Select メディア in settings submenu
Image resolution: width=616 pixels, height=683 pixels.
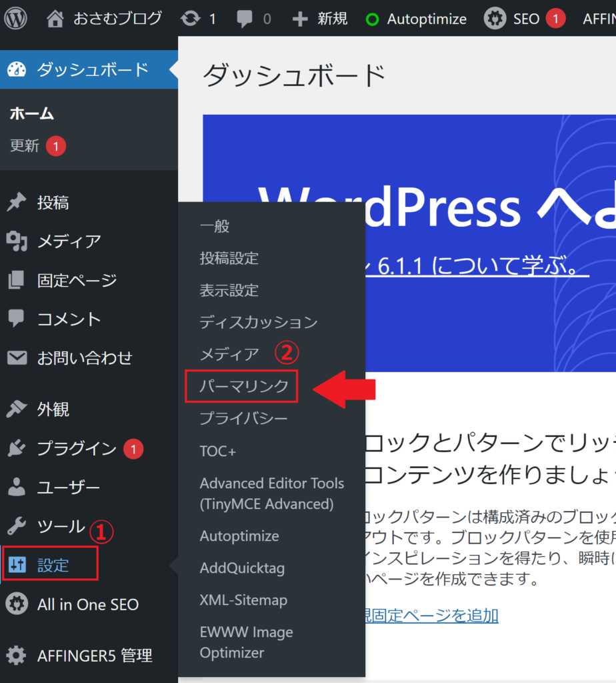pos(229,354)
